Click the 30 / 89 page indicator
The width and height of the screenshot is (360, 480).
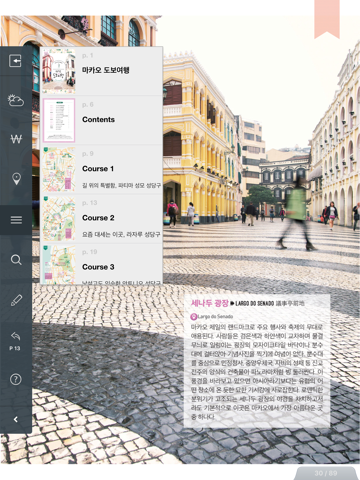(325, 473)
